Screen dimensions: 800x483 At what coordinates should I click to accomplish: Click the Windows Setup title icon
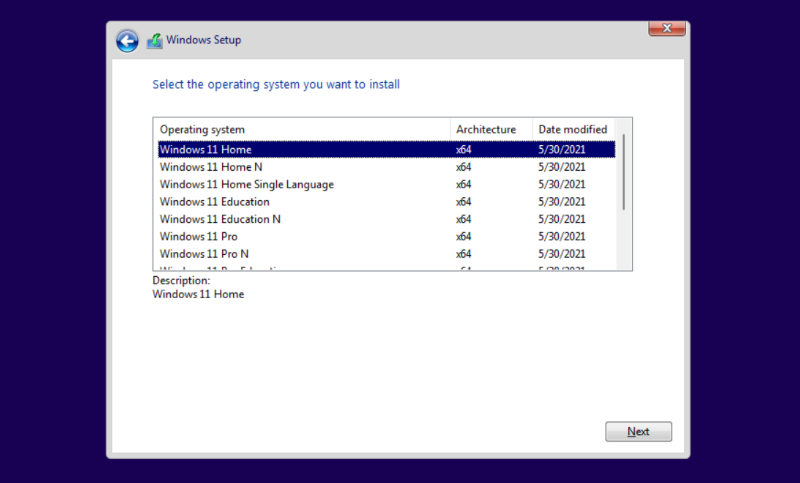pos(154,40)
